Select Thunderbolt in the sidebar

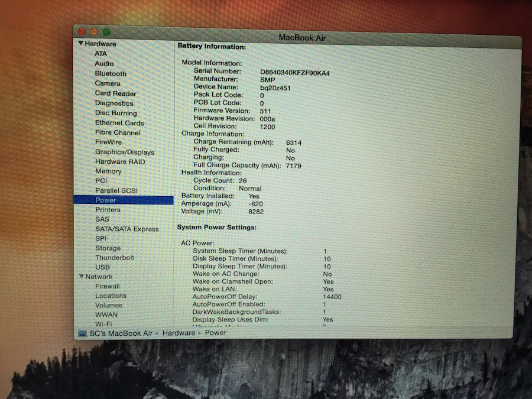(x=115, y=258)
